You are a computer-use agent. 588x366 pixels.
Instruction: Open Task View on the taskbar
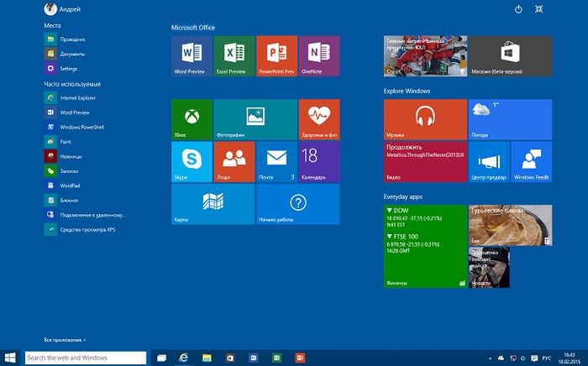tap(161, 358)
